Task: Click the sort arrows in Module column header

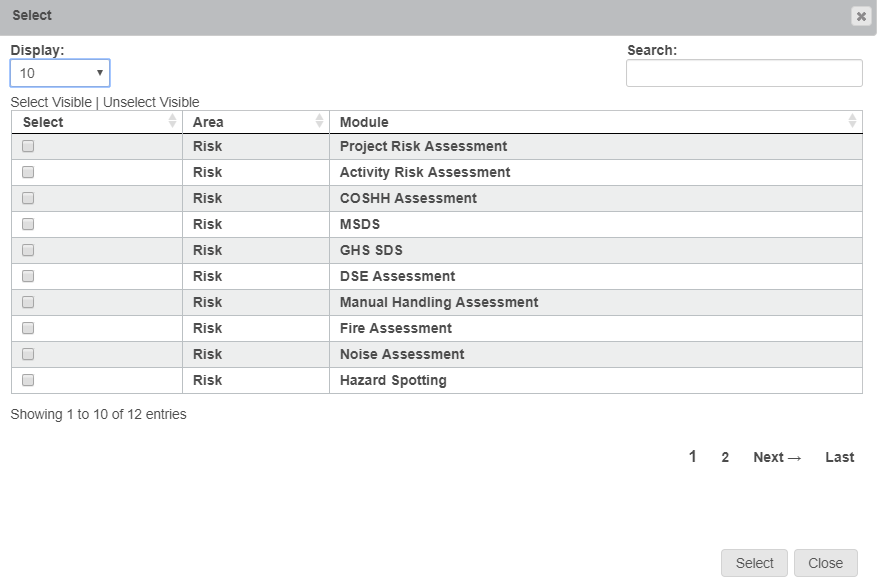Action: 852,121
